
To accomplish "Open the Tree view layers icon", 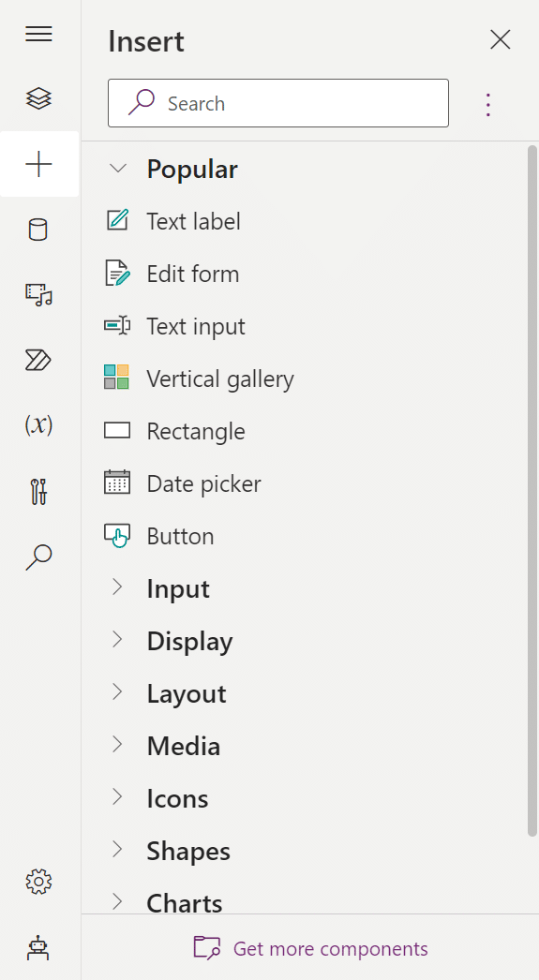I will click(x=38, y=98).
